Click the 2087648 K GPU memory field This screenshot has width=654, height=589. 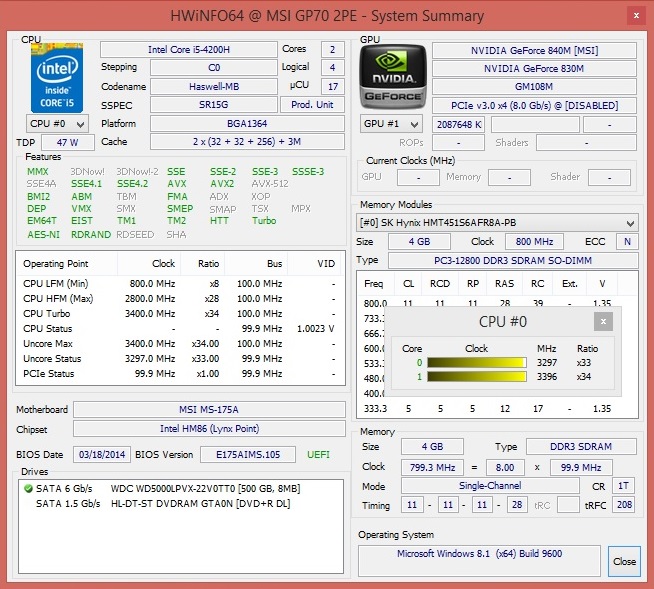coord(459,124)
